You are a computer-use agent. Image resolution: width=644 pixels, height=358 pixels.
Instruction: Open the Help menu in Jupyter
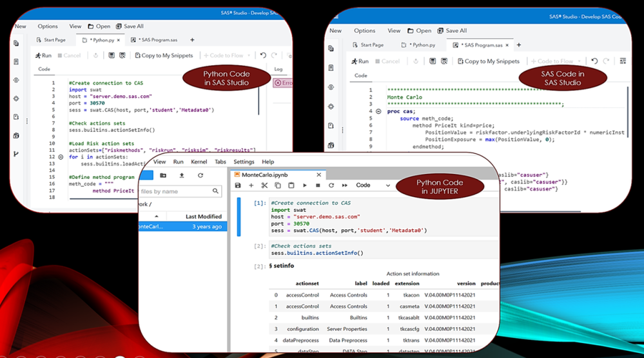[x=268, y=162]
